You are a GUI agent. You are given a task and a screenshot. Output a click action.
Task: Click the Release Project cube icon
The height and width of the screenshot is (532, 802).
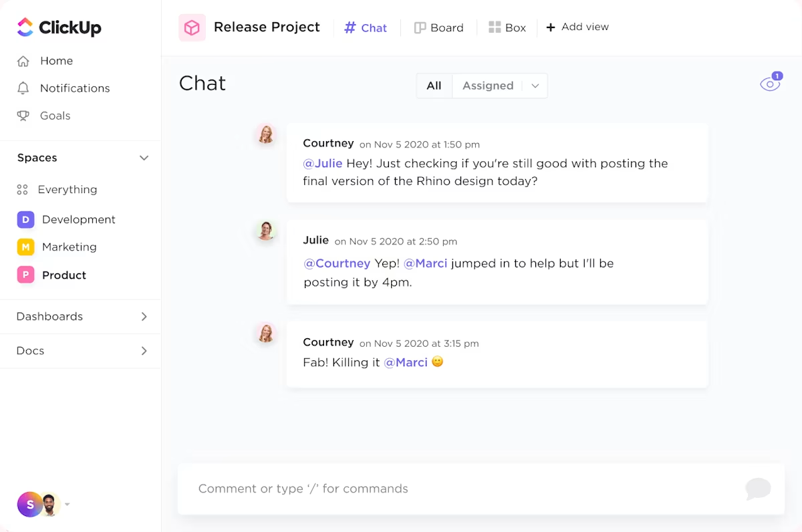(x=192, y=27)
